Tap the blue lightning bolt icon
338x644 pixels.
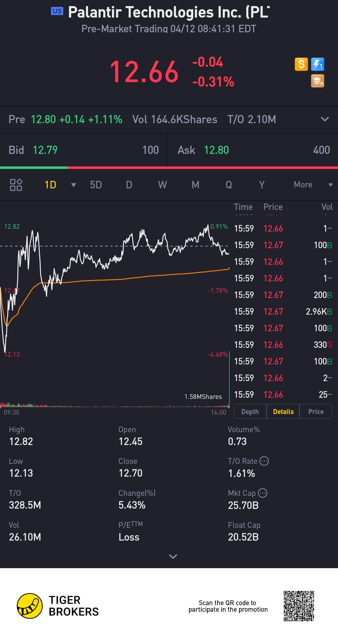(318, 64)
